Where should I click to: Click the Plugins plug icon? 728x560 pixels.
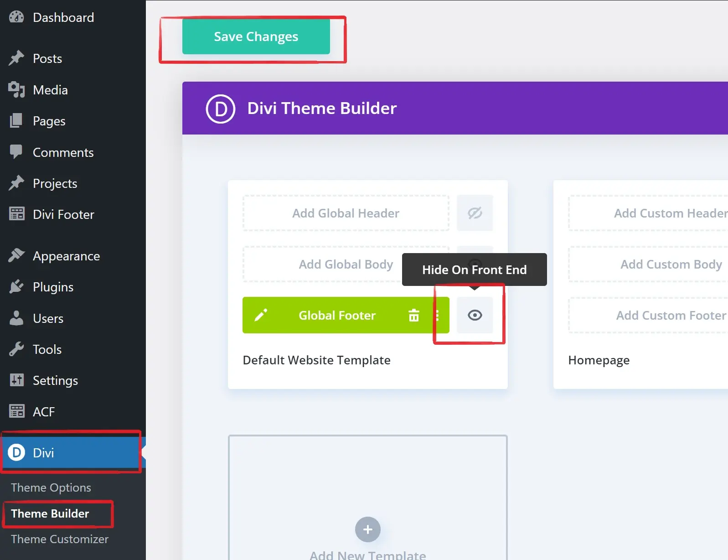[16, 286]
